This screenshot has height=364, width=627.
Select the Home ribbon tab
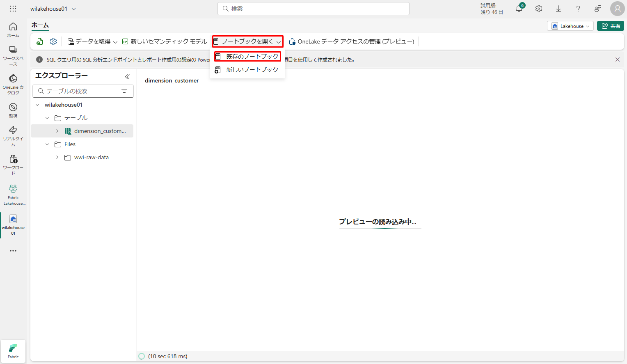[40, 25]
